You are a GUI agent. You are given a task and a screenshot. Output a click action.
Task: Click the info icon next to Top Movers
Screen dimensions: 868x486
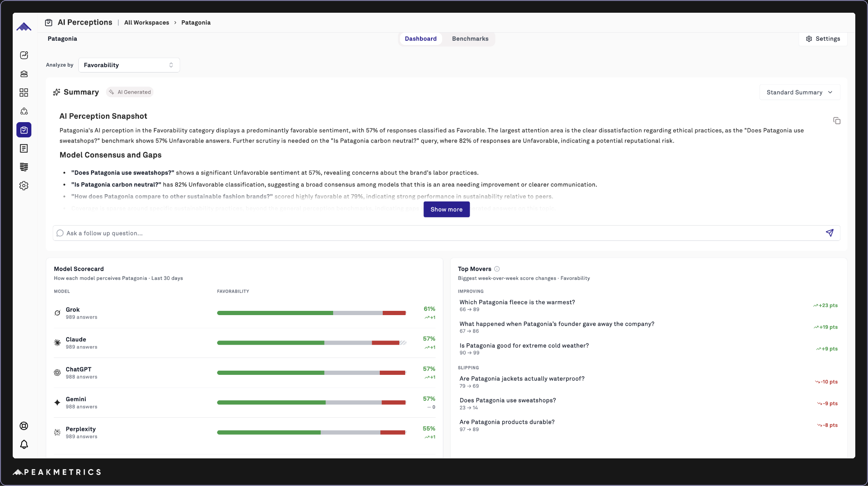click(x=497, y=269)
